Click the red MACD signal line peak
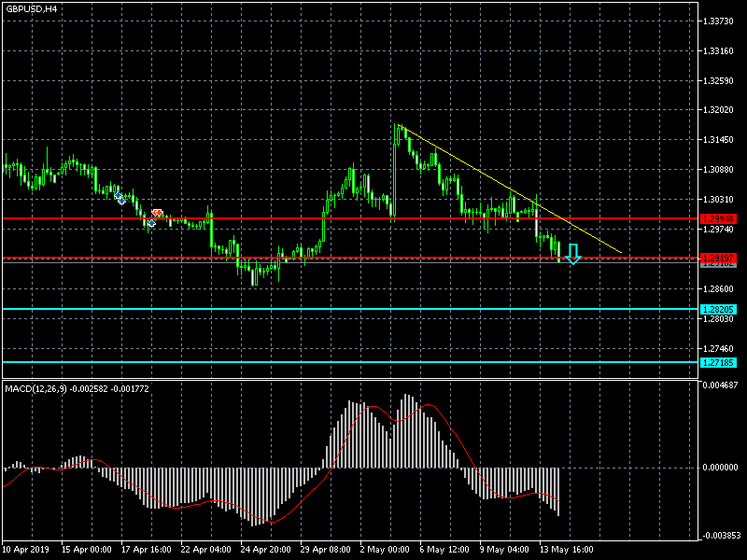Screen dimensions: 747x560 (374, 407)
